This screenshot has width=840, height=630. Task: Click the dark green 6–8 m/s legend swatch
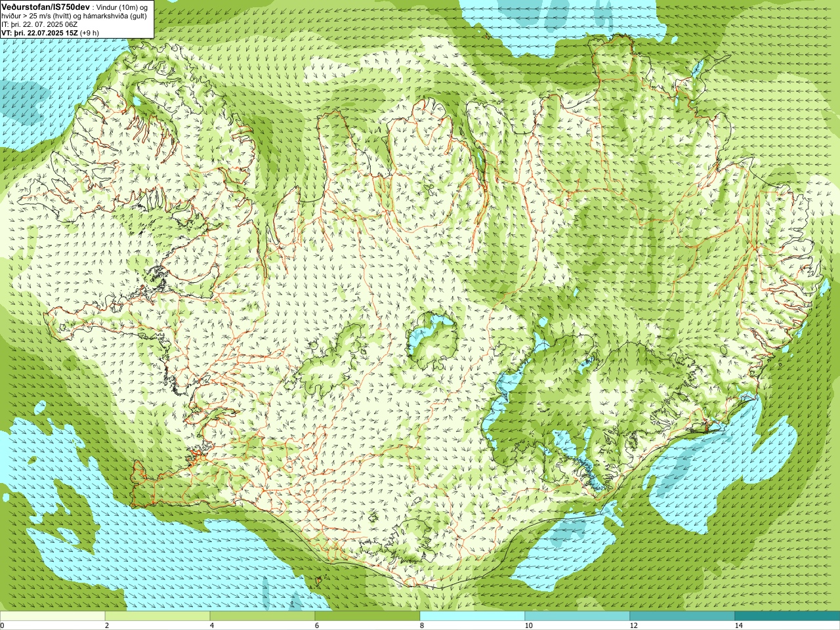367,617
